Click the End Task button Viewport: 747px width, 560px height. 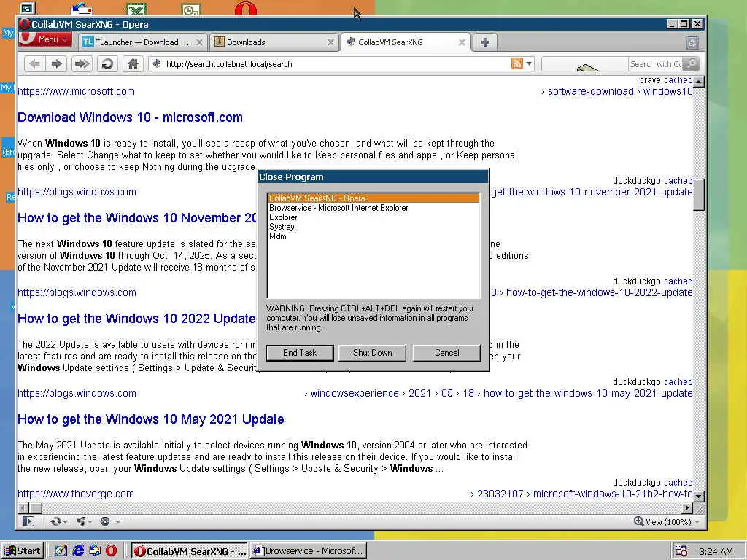point(300,353)
